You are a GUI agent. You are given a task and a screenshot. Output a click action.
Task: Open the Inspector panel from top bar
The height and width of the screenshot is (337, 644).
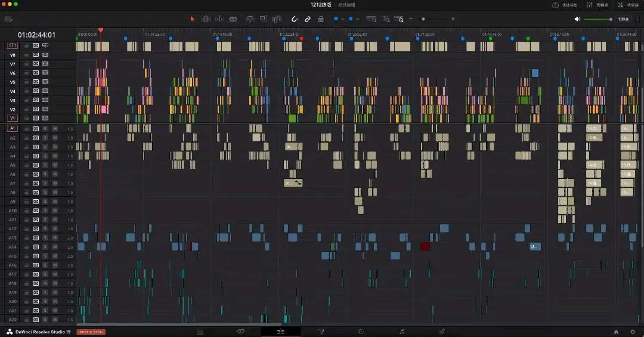[x=628, y=5]
